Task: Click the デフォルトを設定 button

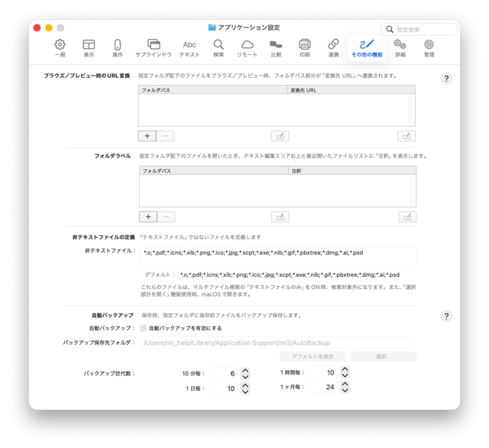Action: pos(313,356)
